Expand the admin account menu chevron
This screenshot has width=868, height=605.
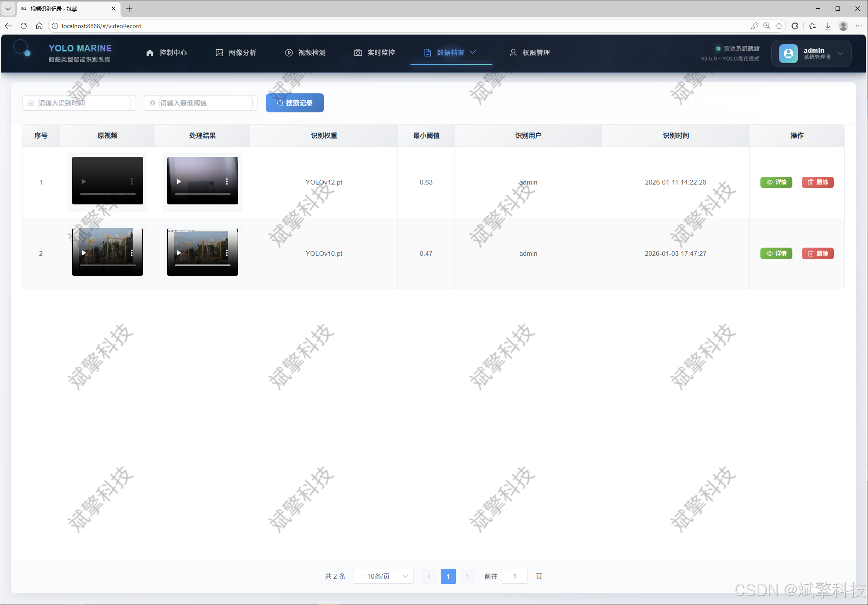[x=840, y=54]
